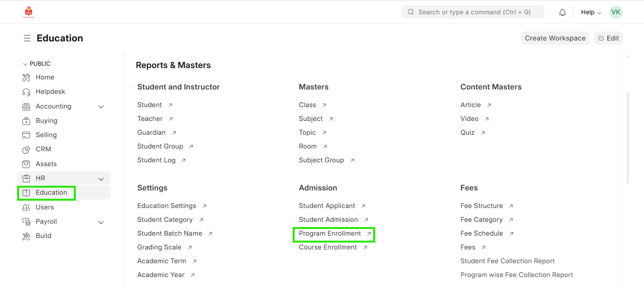Open the Helpdesk headset icon in sidebar

click(x=26, y=92)
